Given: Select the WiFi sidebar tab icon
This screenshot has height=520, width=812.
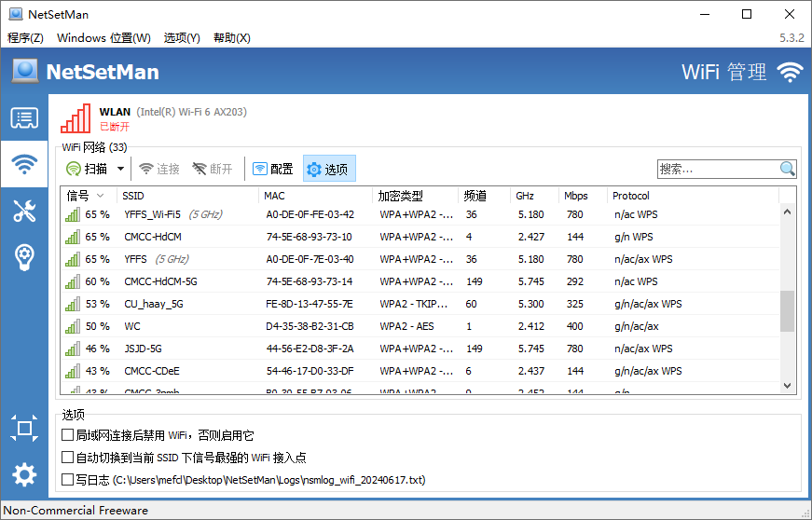Looking at the screenshot, I should 24,164.
